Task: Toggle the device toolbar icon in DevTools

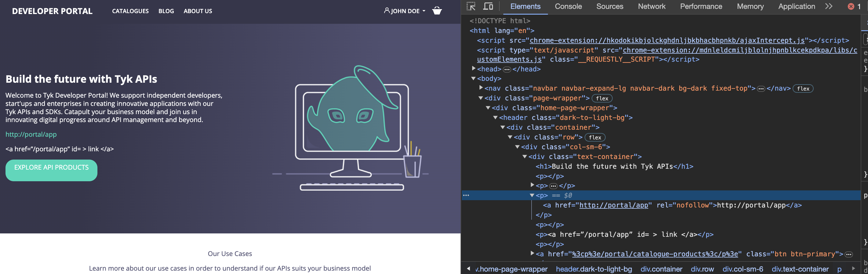Action: point(488,6)
